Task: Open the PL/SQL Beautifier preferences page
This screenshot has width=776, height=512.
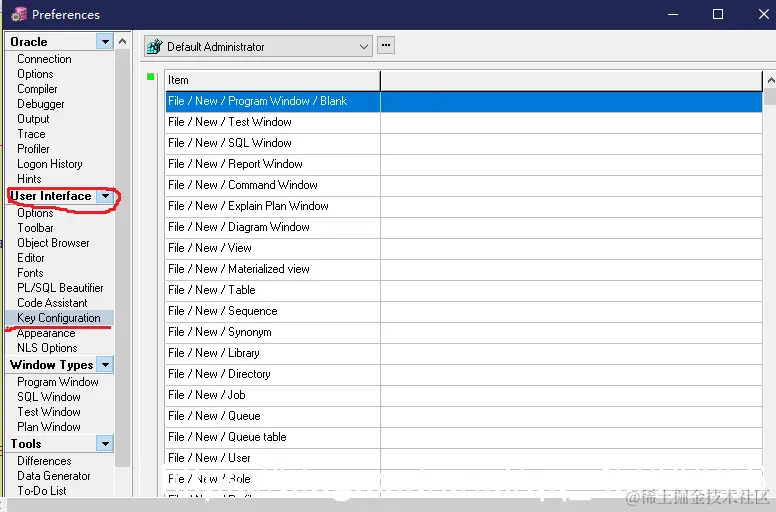Action: [x=60, y=288]
